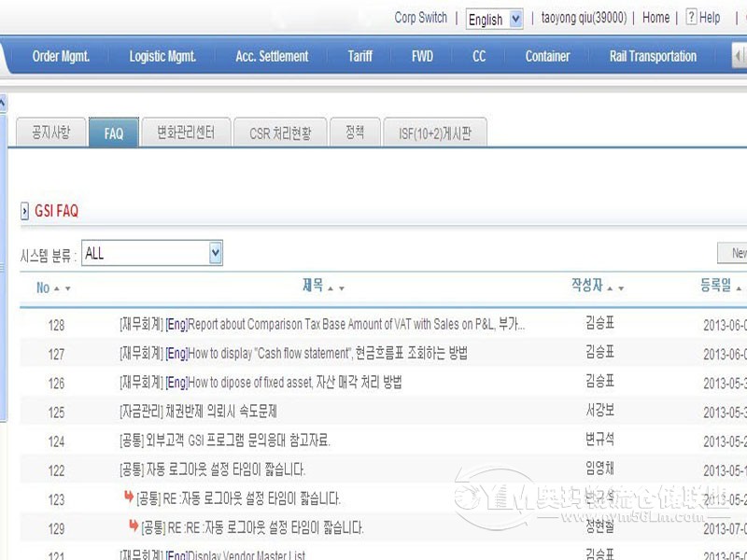
Task: Click the 등록일 column header
Action: 715,286
